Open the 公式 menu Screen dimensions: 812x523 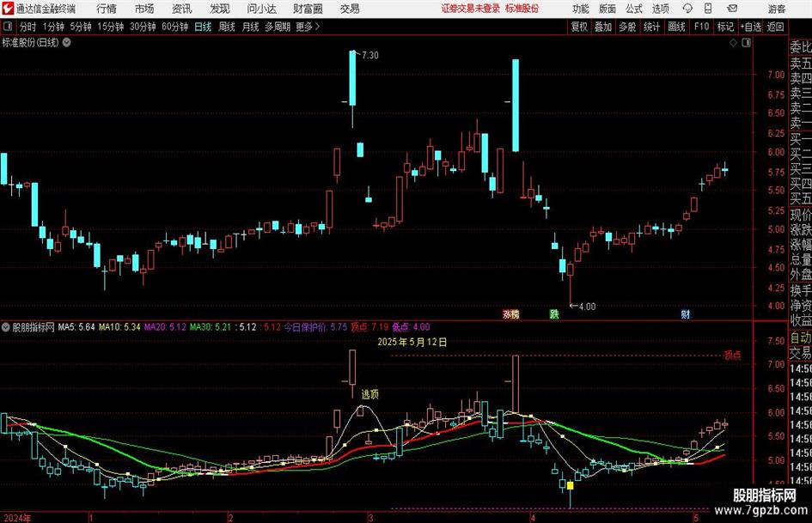click(634, 9)
